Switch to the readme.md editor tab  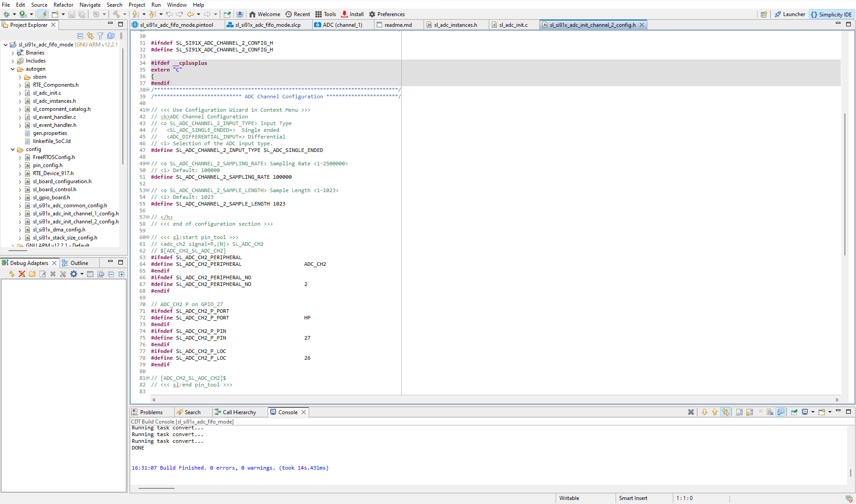pyautogui.click(x=398, y=25)
